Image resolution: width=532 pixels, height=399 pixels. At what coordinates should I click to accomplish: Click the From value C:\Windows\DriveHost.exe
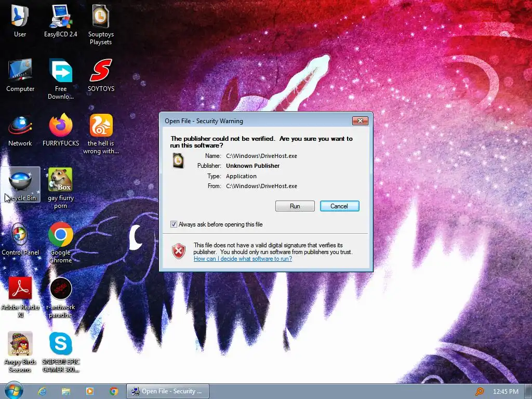point(261,186)
